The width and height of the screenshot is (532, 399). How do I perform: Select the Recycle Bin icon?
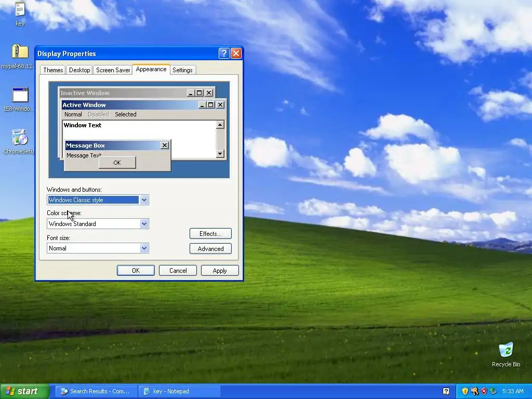506,355
